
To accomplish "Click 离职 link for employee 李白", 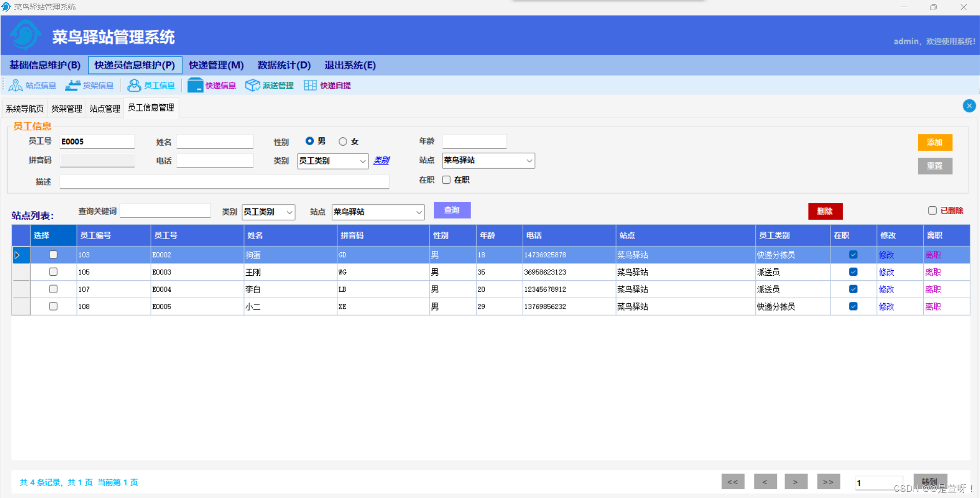I will [x=933, y=290].
